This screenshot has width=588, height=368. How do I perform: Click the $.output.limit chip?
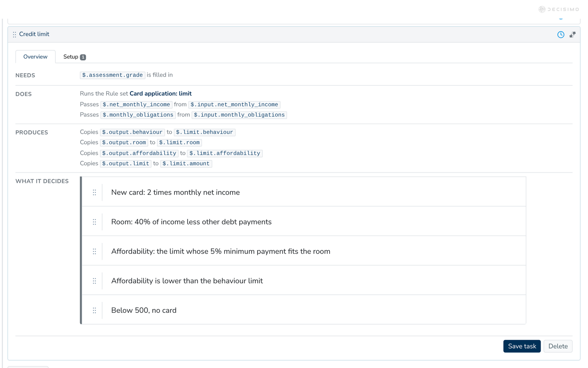[126, 163]
